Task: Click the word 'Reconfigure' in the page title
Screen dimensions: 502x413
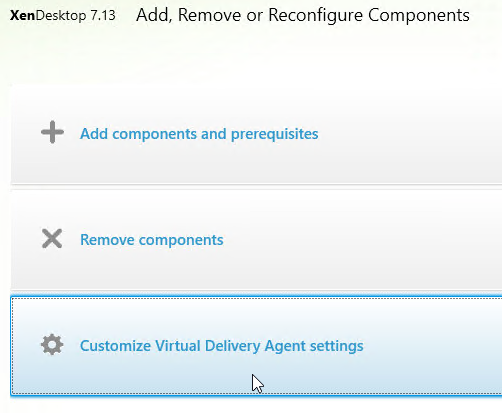Action: 316,15
